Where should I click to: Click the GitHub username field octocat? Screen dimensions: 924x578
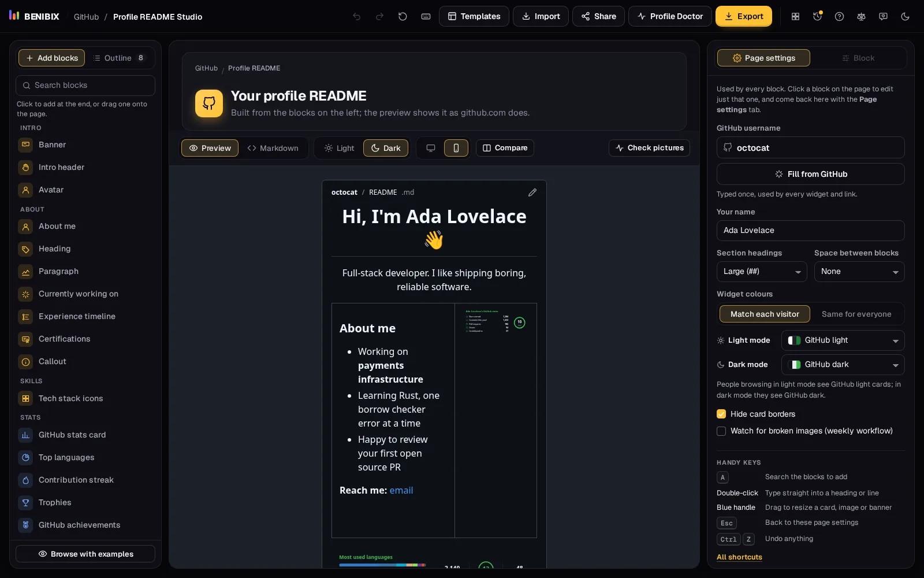click(811, 147)
